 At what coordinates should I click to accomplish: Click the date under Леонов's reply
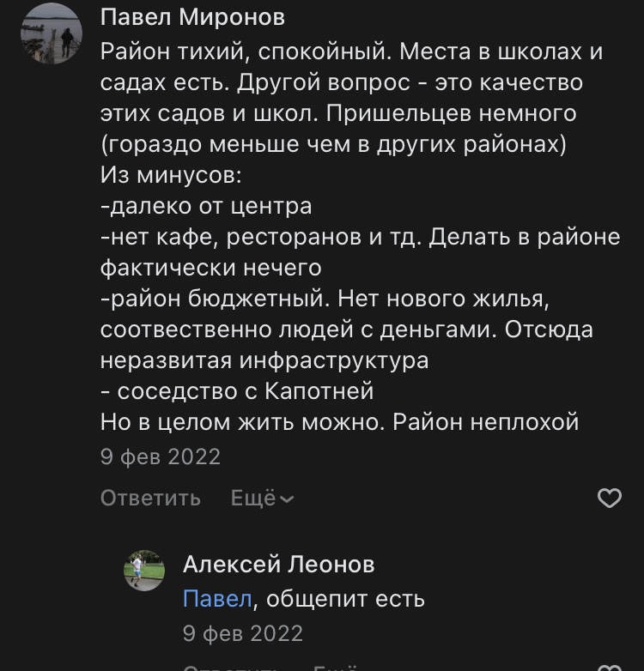click(242, 633)
